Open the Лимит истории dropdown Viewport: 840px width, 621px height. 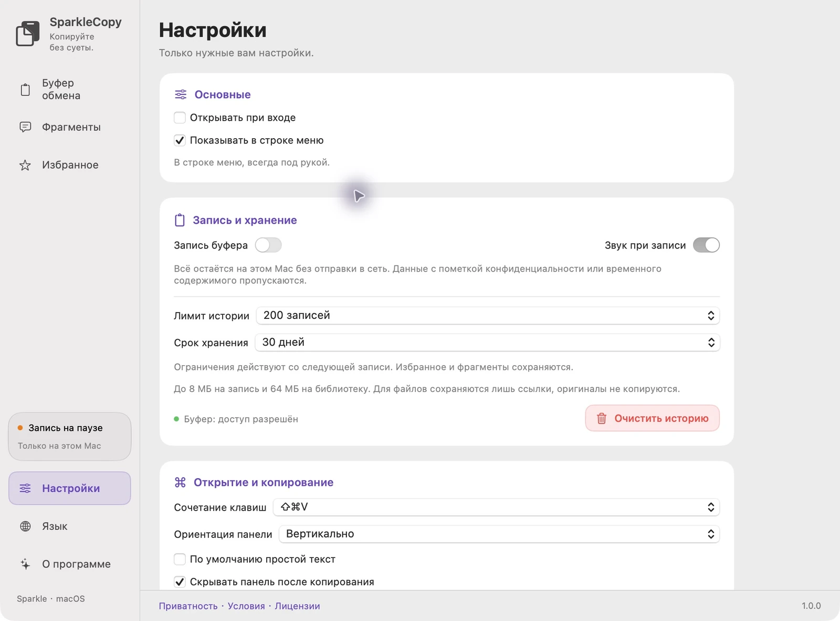(x=488, y=315)
